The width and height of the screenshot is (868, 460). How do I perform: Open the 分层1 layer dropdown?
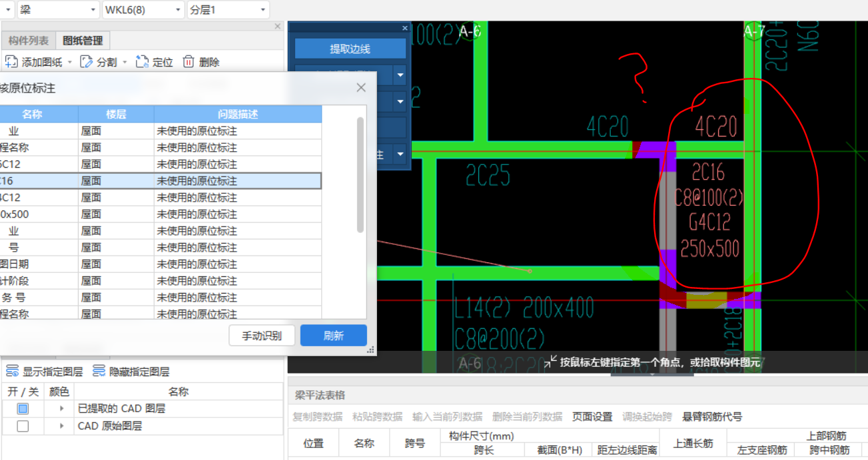[262, 10]
